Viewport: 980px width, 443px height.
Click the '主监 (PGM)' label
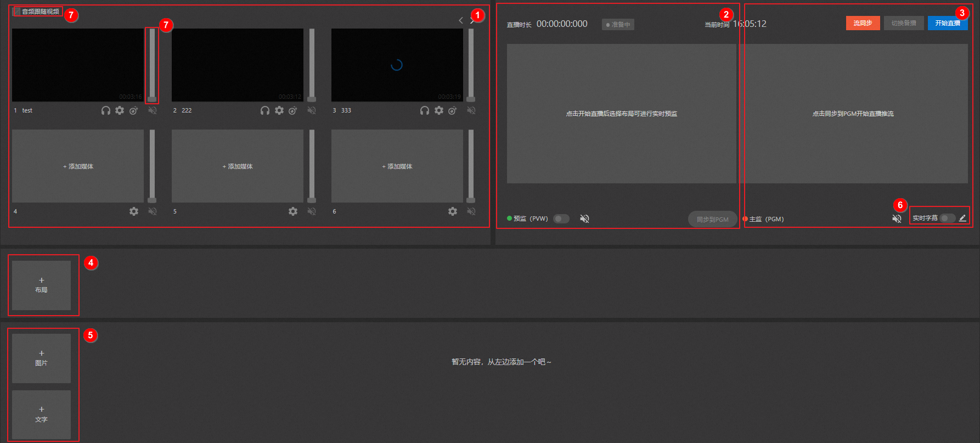point(767,219)
